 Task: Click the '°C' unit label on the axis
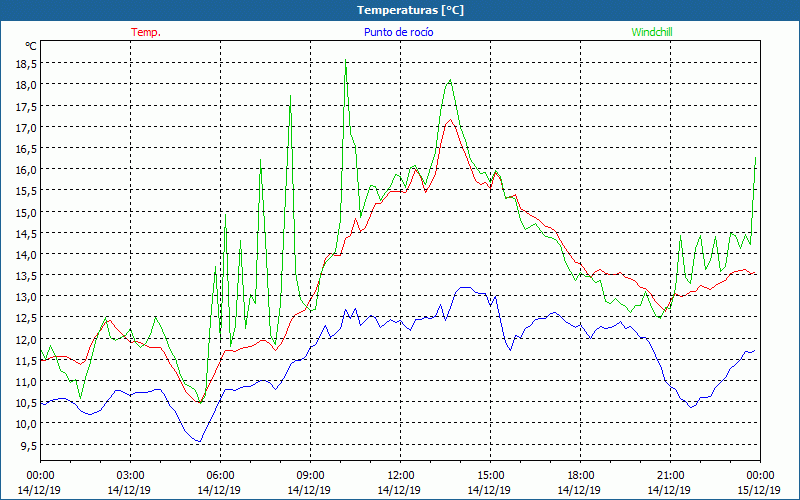pos(31,46)
